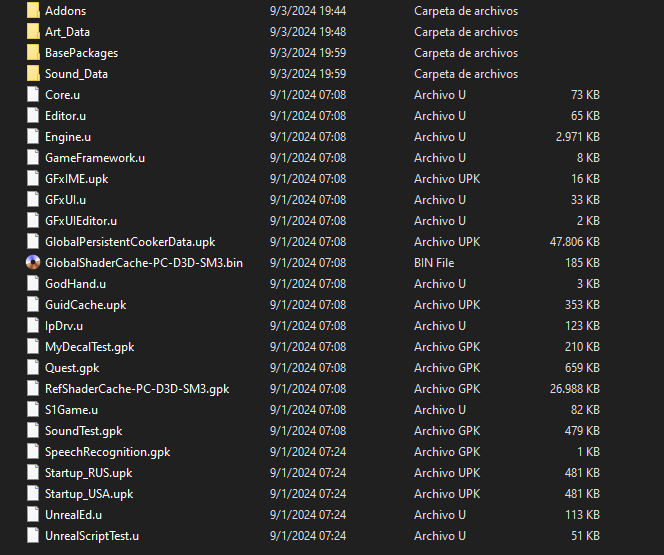Select GlobalPersistentCookerData.upk file name
Screen dimensions: 664x555
click(x=130, y=241)
